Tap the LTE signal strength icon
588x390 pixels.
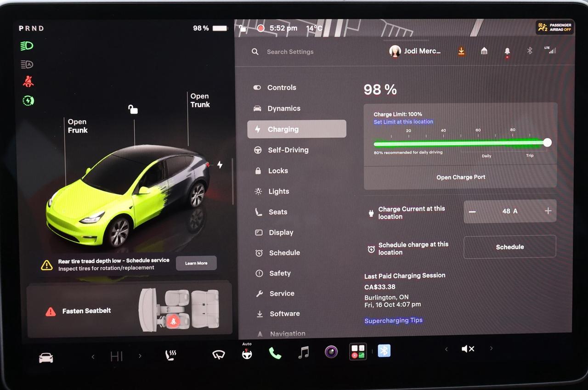550,50
